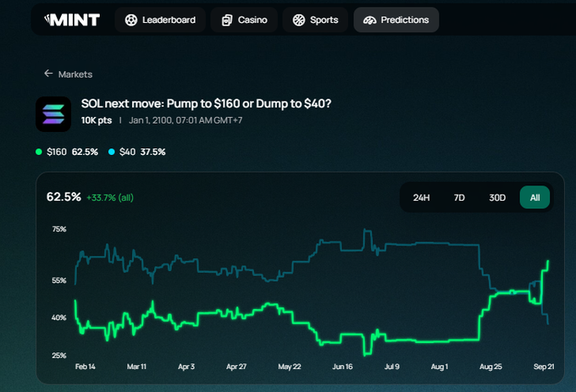Select the 24H chart range
This screenshot has height=392, width=576.
(421, 197)
